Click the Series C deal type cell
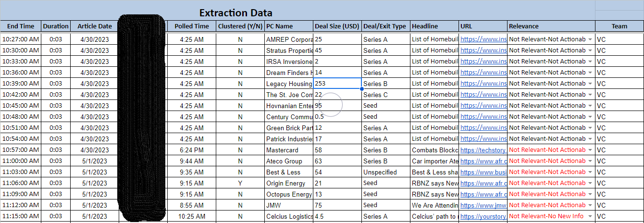Screen dimensions: 644x223 tap(386, 95)
